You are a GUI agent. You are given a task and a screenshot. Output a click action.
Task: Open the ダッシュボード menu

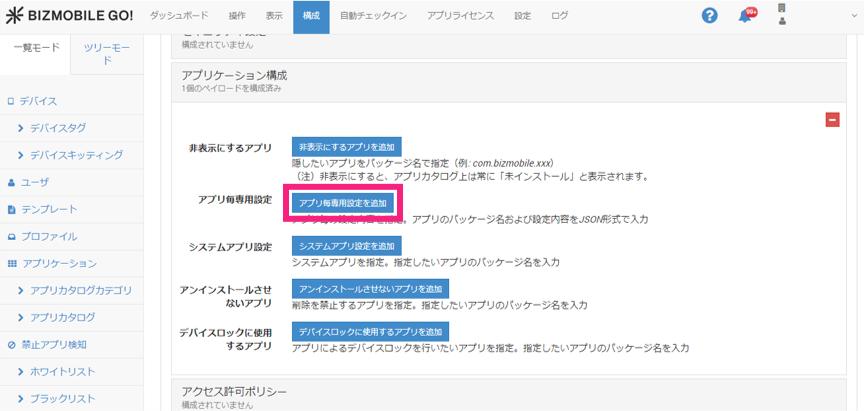pyautogui.click(x=180, y=16)
